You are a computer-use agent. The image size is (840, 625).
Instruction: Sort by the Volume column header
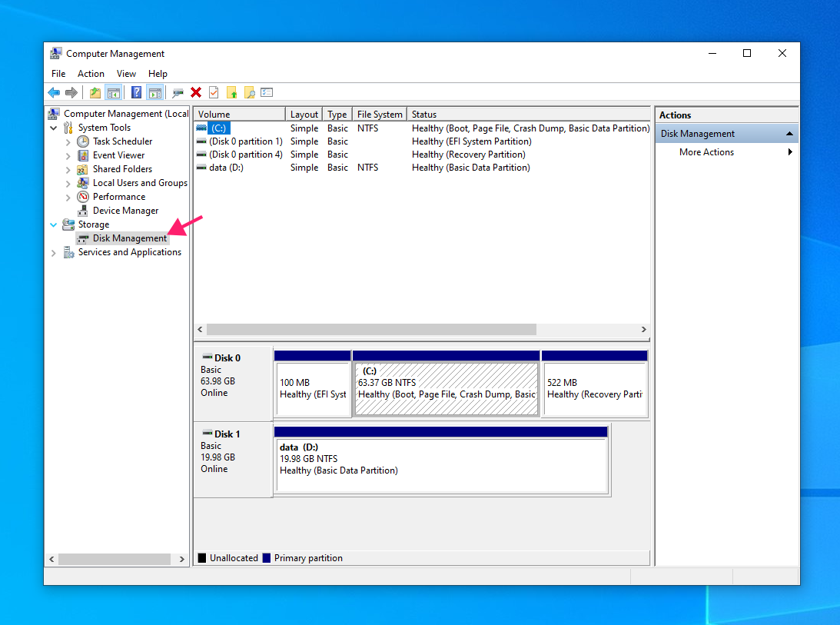click(240, 115)
